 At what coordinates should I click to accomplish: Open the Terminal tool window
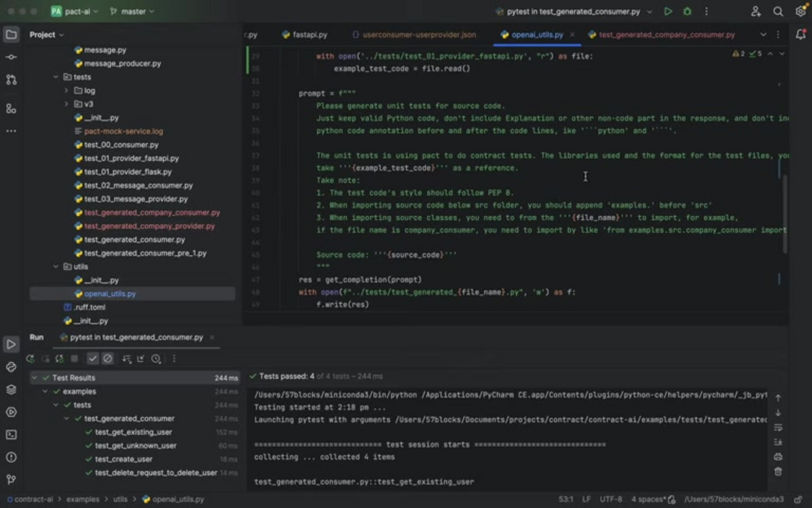[11, 434]
